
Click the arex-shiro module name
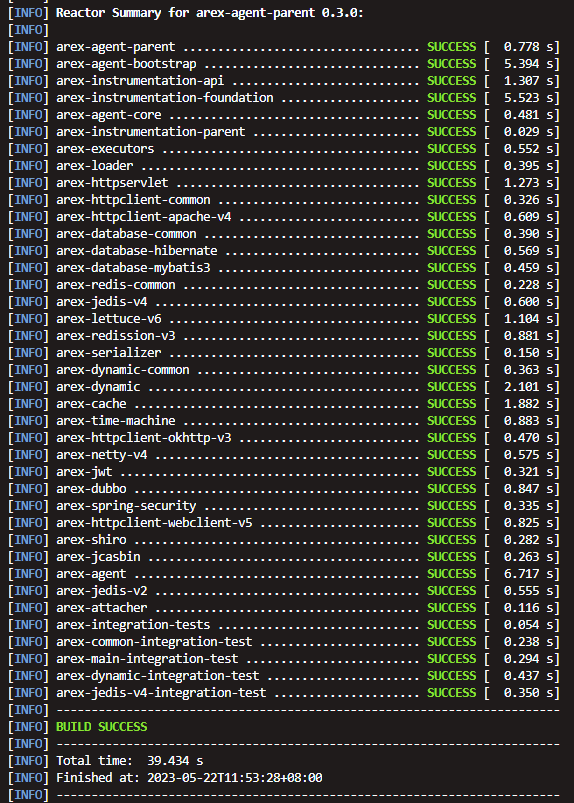coord(91,539)
